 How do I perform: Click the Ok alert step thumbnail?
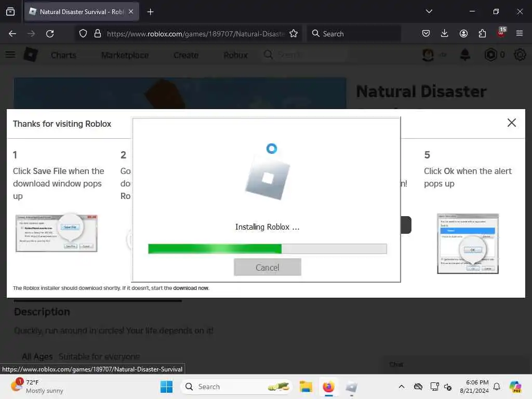tap(468, 243)
